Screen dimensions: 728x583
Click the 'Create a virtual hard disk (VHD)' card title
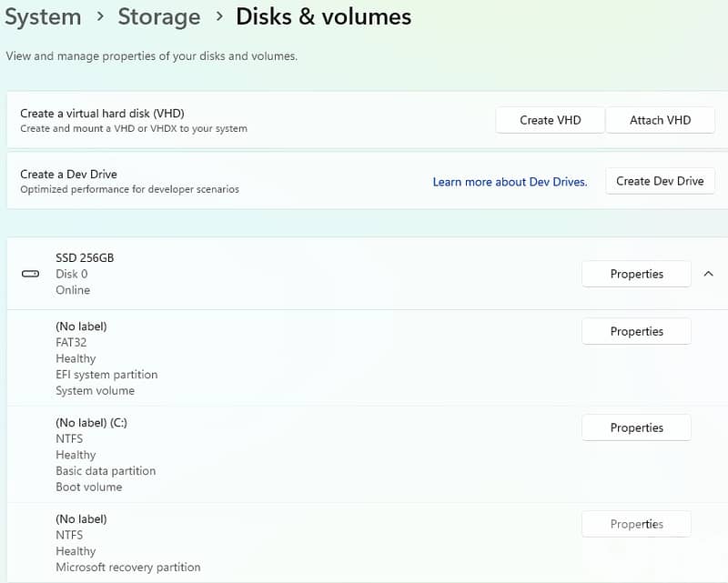[x=102, y=114]
